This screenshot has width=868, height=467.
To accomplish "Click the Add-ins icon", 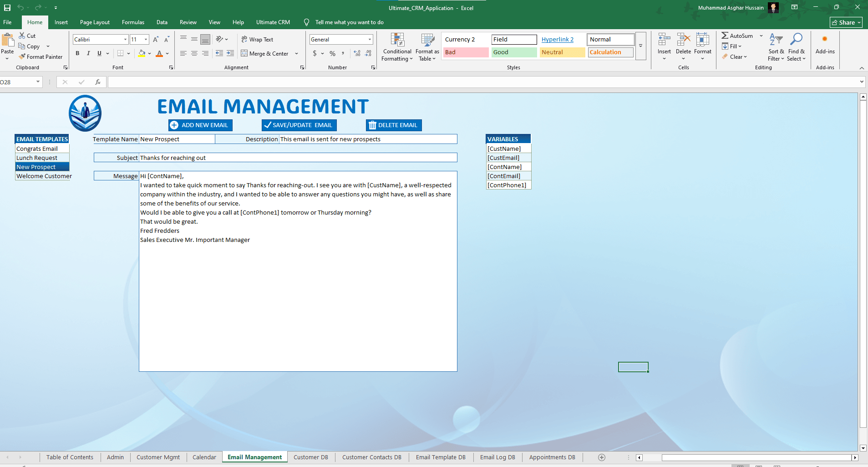I will pyautogui.click(x=824, y=40).
